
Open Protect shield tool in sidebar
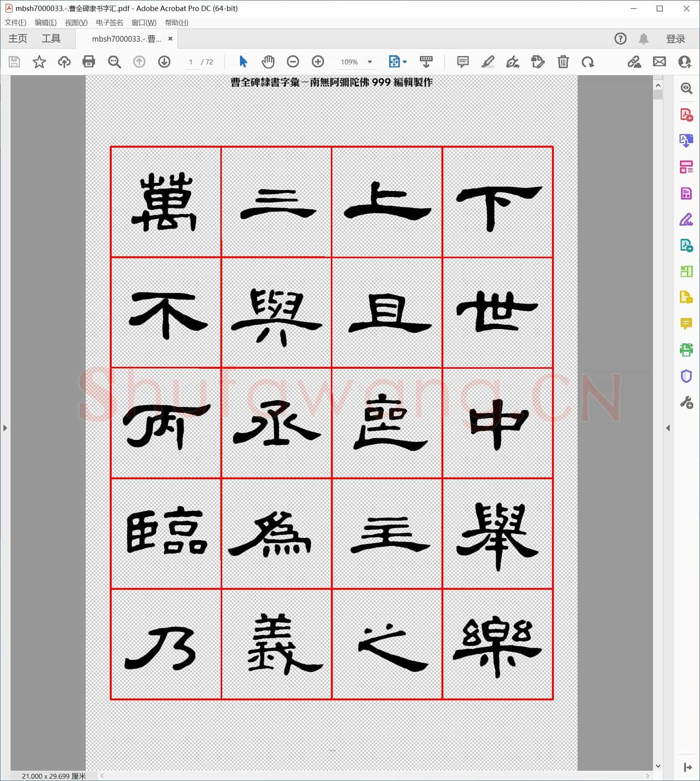click(686, 376)
